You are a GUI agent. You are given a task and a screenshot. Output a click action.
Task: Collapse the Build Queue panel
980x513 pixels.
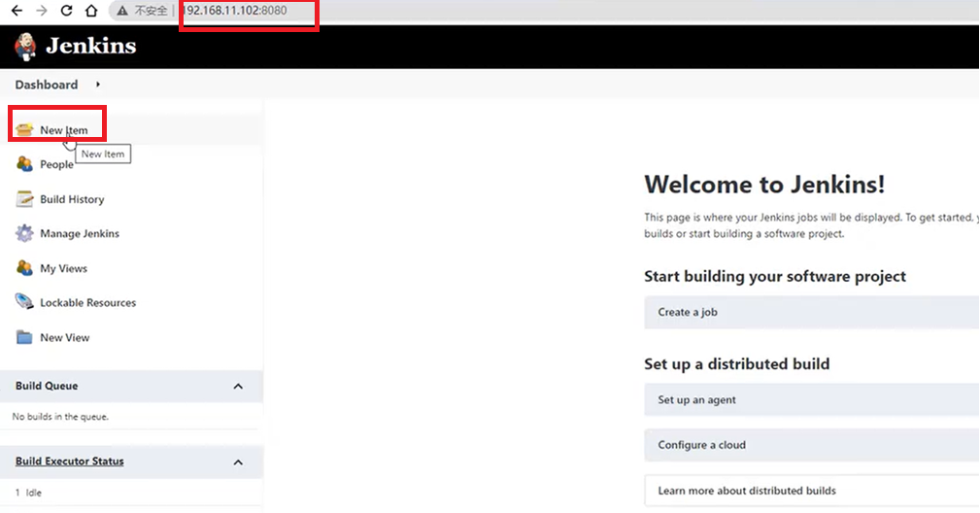click(238, 386)
